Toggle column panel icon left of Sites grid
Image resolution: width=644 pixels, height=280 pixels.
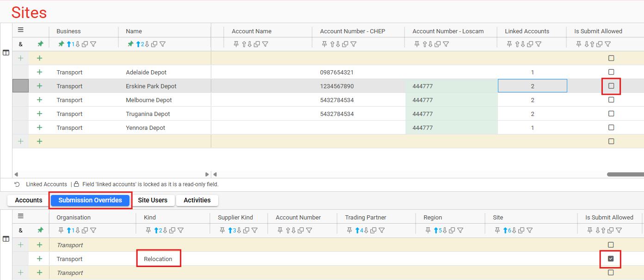point(6,53)
